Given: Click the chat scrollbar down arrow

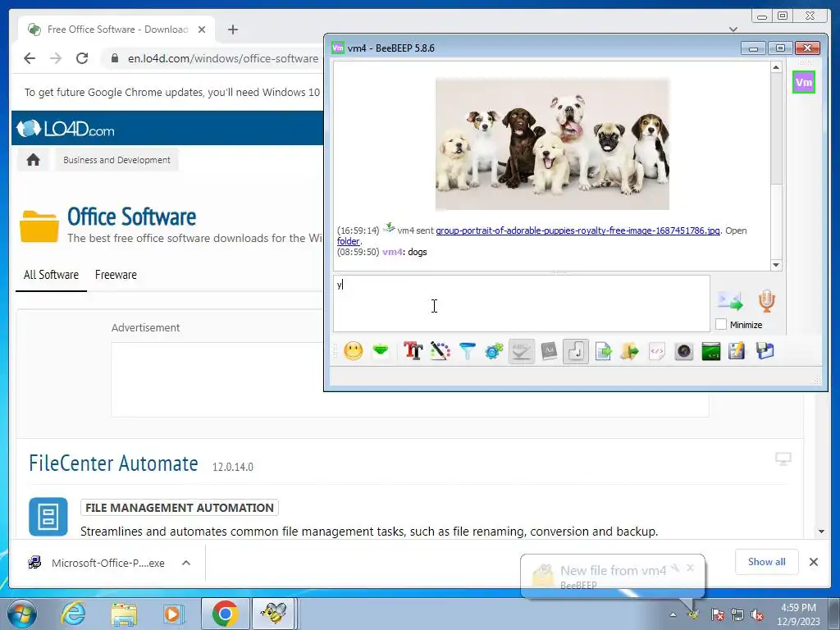Looking at the screenshot, I should pos(776,265).
